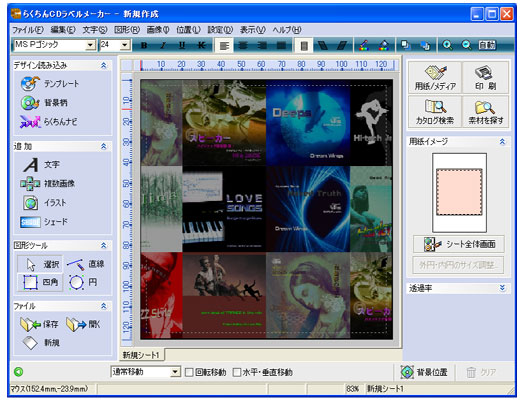The image size is (522, 400).
Task: Select the 新規シート1 sheet tab
Action: coord(141,355)
